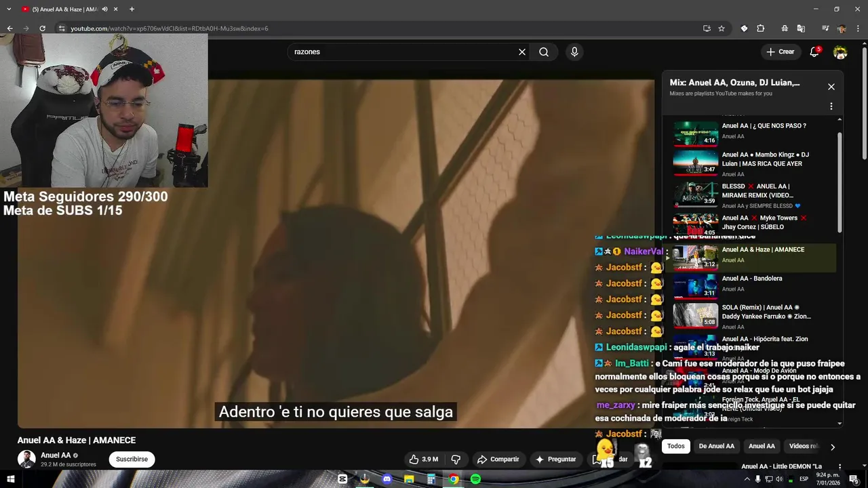This screenshot has width=868, height=488.
Task: Show more filter chips with the arrow
Action: click(833, 447)
